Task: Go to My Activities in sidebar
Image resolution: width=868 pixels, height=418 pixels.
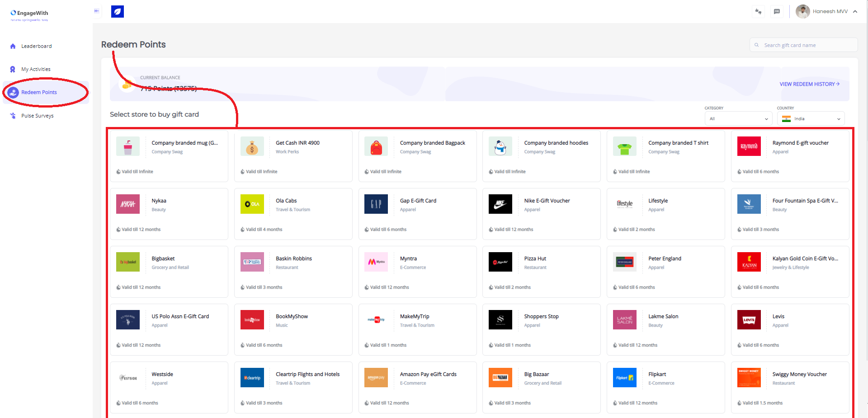Action: tap(36, 69)
